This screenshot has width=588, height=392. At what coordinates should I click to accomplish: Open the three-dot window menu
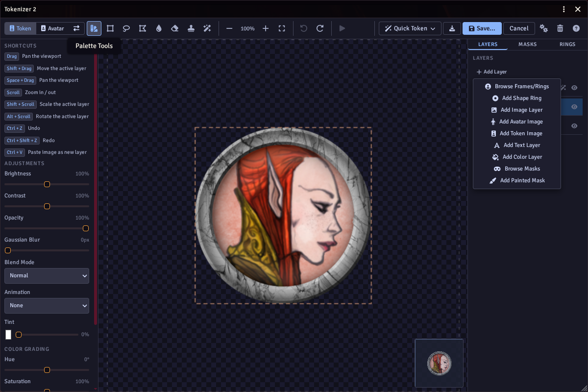point(564,9)
